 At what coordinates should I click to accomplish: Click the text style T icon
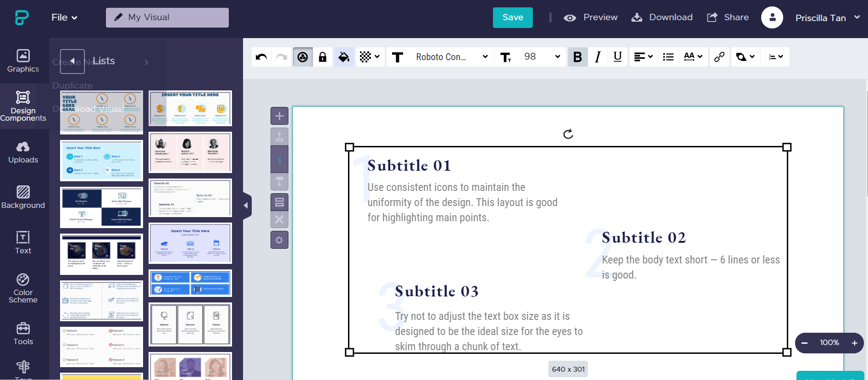tap(398, 57)
